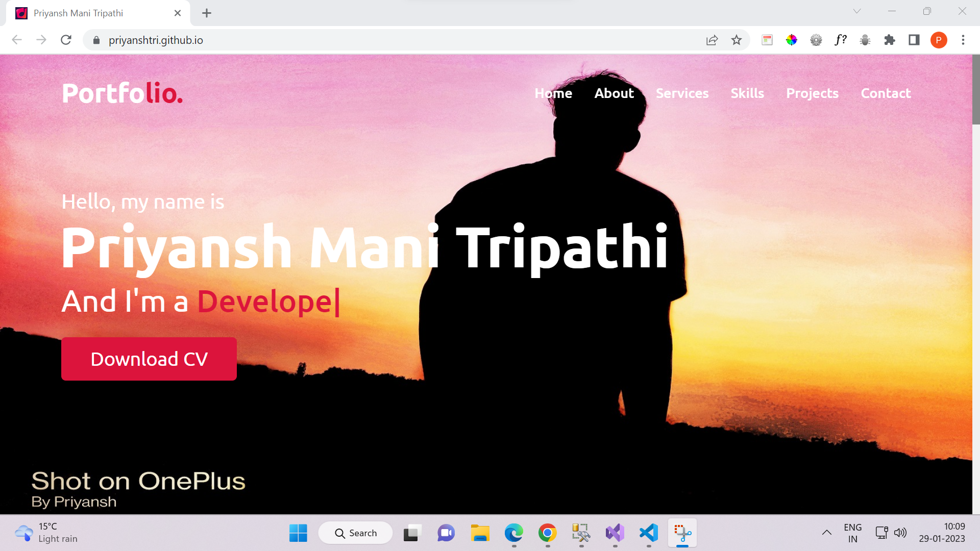Click the browser forward arrow
Viewport: 980px width, 551px height.
point(41,40)
